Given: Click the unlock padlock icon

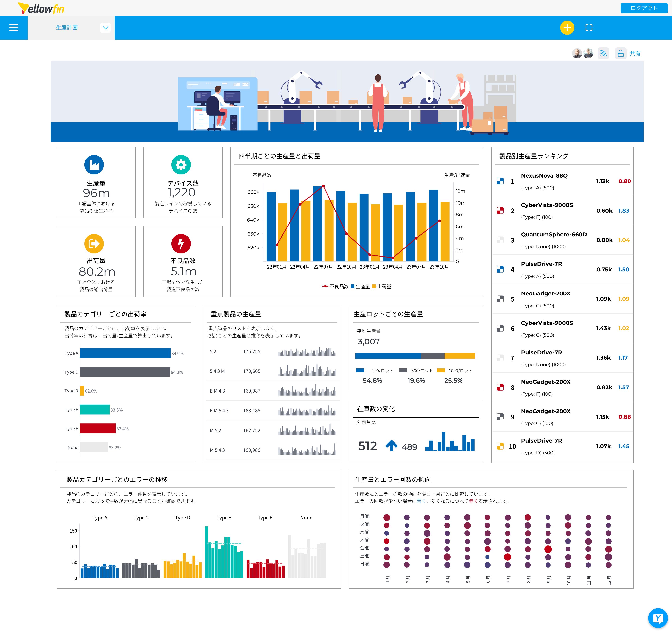Looking at the screenshot, I should (621, 53).
